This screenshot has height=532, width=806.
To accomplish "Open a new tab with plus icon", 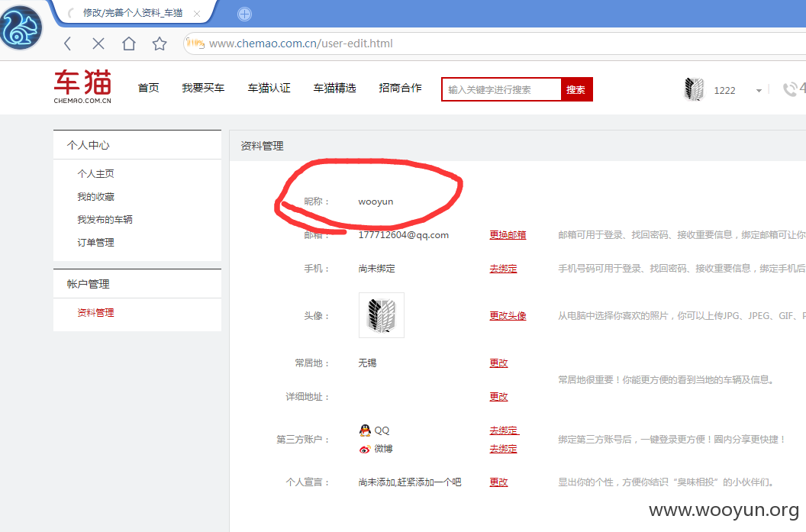I will point(245,14).
